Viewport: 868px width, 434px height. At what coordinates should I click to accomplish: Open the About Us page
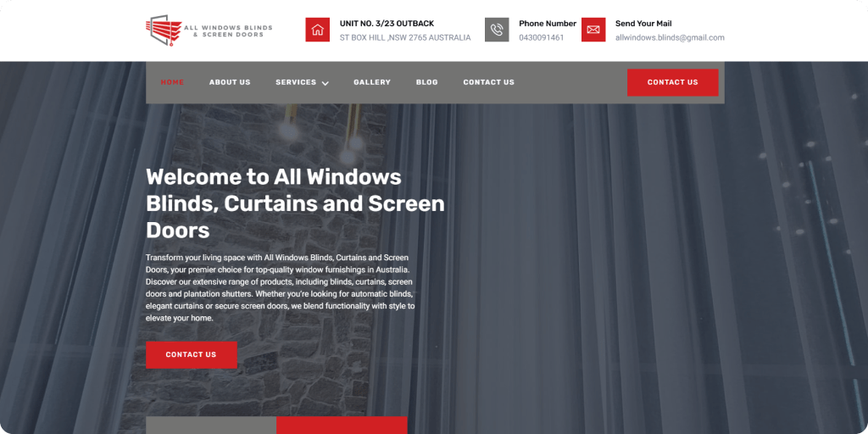pyautogui.click(x=230, y=82)
